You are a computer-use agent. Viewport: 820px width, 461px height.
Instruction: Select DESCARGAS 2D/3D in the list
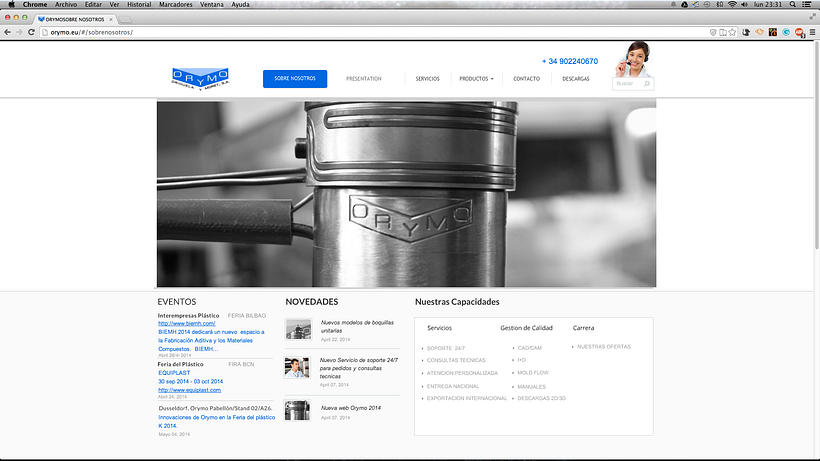point(541,398)
